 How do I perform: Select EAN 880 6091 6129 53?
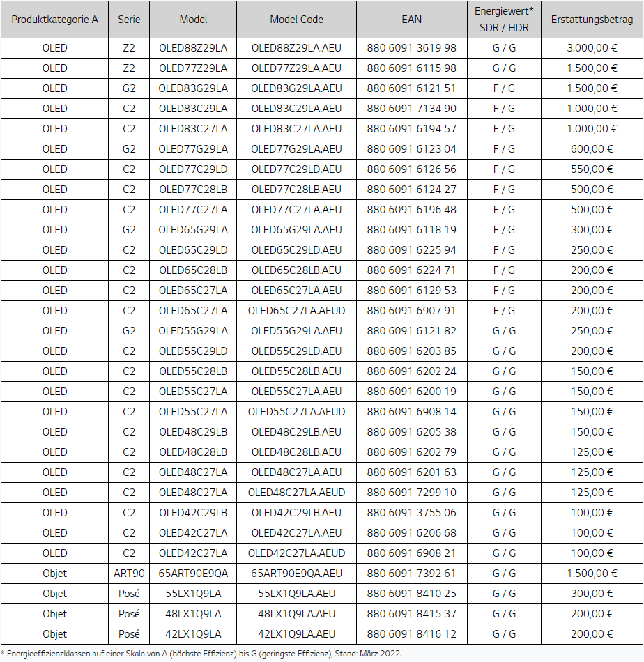pos(411,291)
